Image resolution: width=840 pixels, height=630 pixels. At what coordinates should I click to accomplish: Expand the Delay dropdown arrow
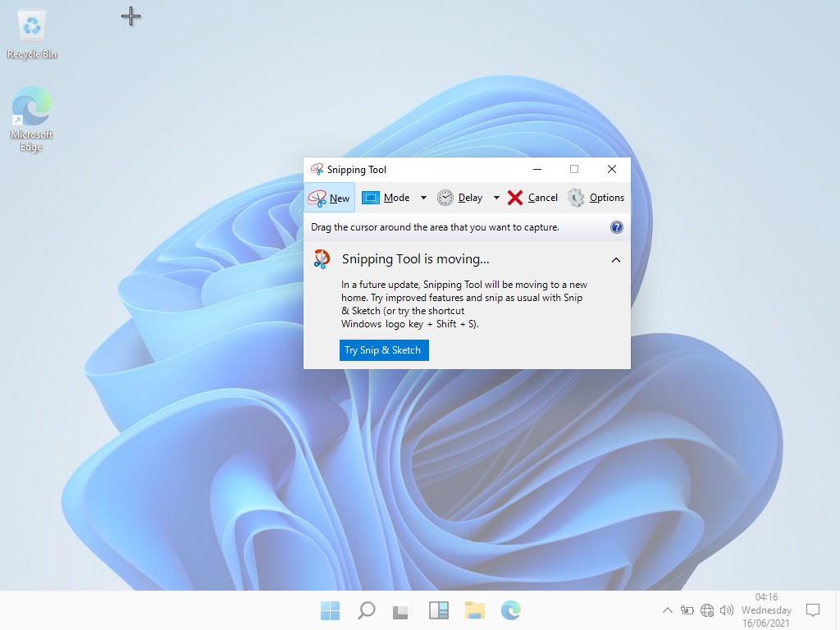click(x=496, y=198)
